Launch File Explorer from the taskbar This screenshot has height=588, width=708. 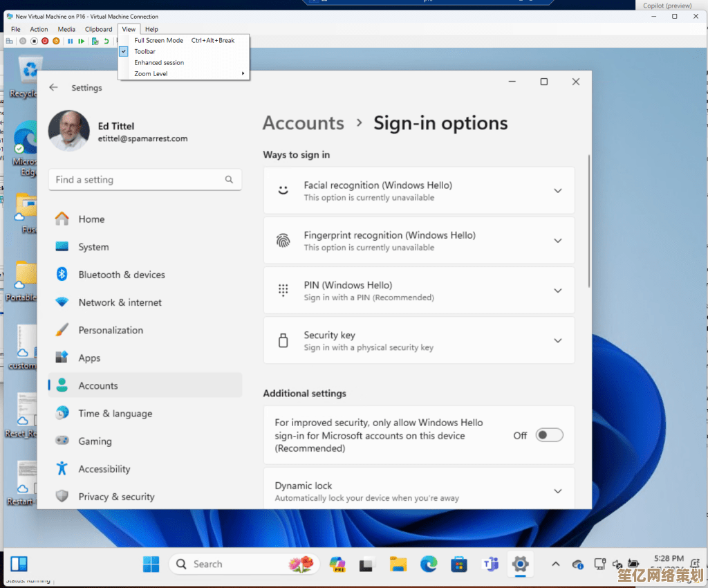[x=398, y=564]
